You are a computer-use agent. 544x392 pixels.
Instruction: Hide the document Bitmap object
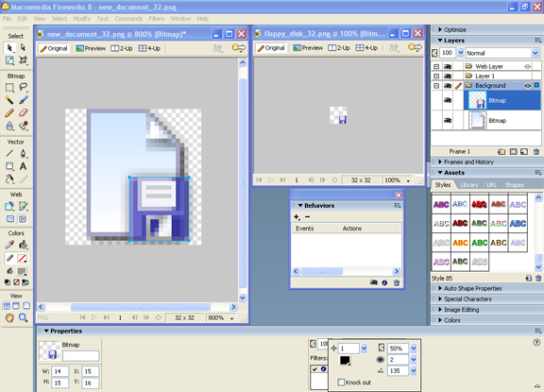[x=448, y=120]
